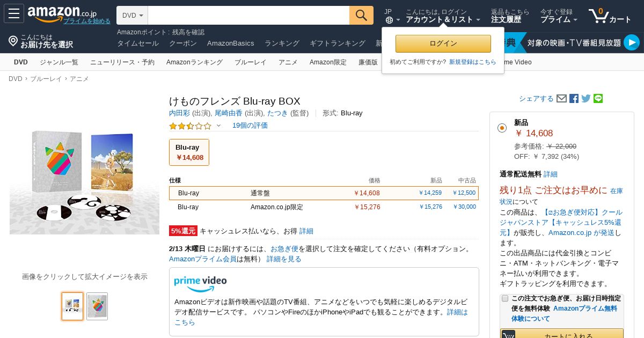The height and width of the screenshot is (338, 644).
Task: Open the ブルーレイ tab in DVD navigation
Action: [x=251, y=62]
